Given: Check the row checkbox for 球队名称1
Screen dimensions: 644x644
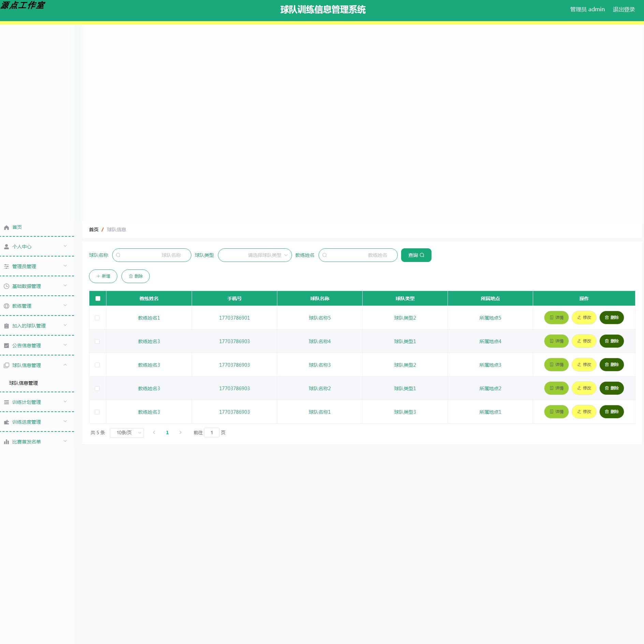Looking at the screenshot, I should point(98,412).
